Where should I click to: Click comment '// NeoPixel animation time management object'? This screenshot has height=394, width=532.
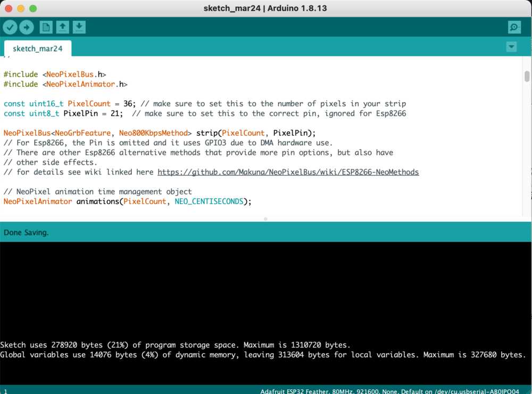coord(98,191)
